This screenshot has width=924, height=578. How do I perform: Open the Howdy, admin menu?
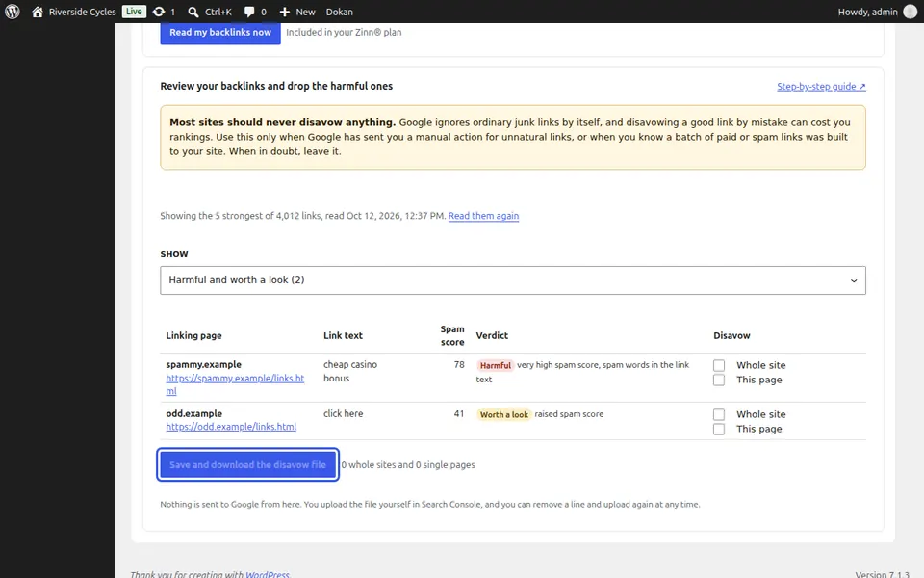point(867,12)
